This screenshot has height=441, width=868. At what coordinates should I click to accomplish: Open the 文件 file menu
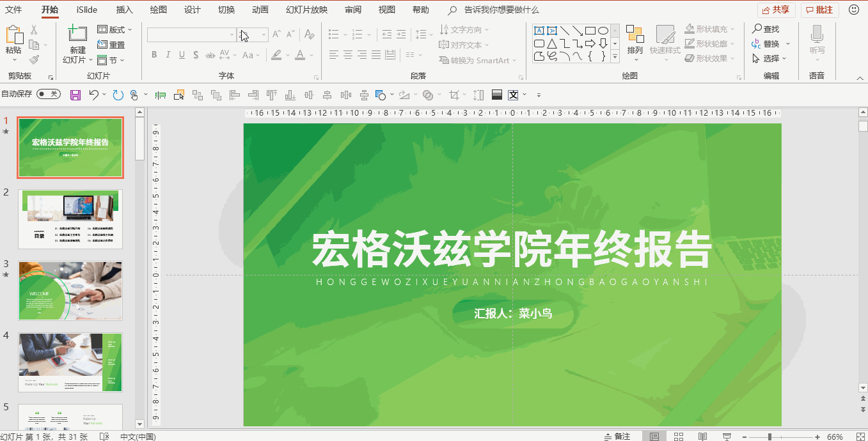[x=13, y=10]
